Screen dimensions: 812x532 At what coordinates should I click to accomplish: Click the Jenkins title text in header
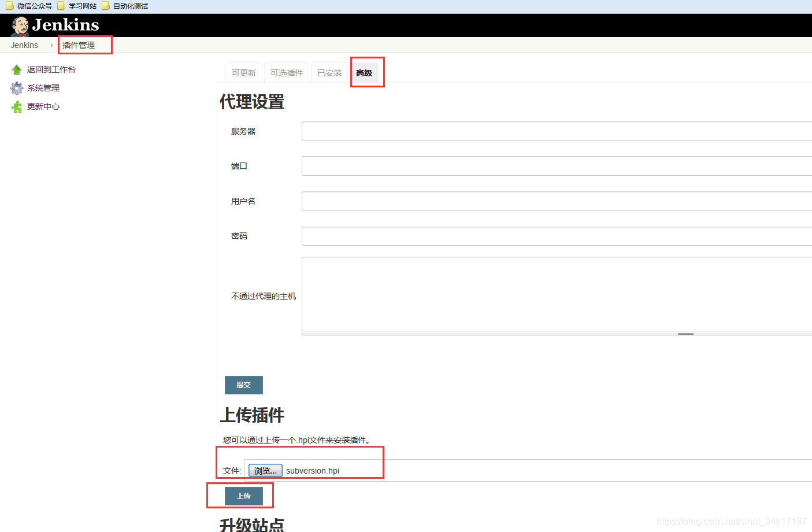tap(65, 25)
